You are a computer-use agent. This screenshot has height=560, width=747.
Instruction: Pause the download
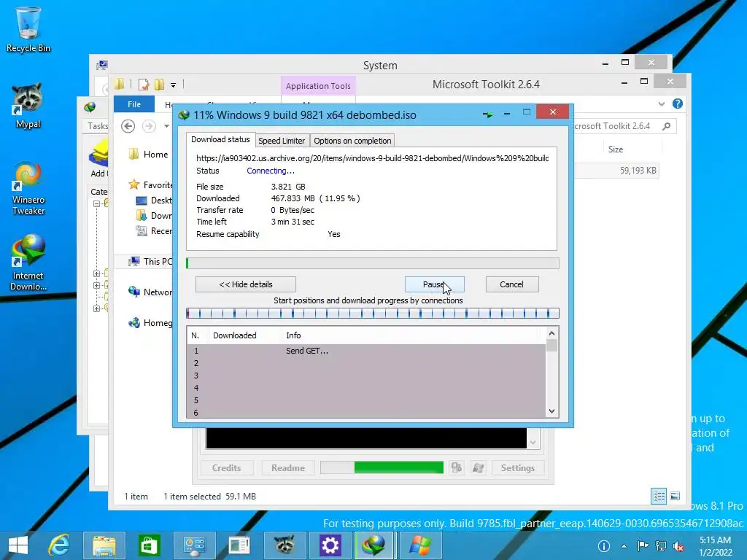(434, 284)
